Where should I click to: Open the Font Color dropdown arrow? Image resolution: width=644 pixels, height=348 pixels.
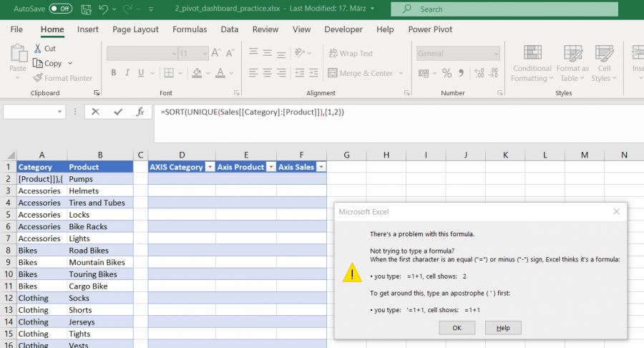click(232, 73)
